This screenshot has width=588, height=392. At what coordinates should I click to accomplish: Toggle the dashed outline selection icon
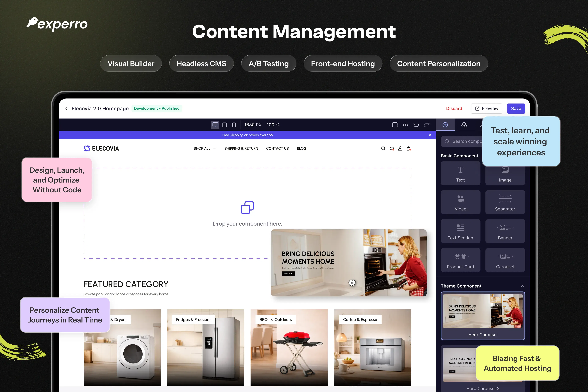pos(395,125)
